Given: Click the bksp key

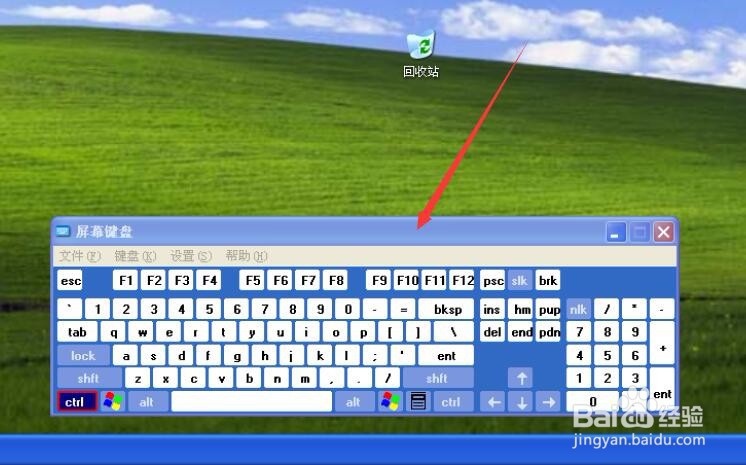Looking at the screenshot, I should pos(447,309).
